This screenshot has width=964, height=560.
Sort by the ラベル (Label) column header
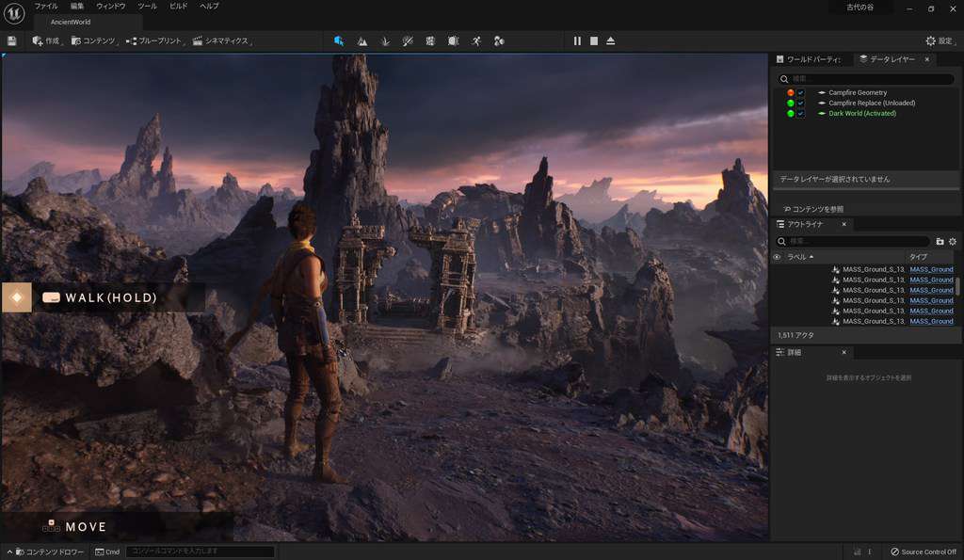800,257
